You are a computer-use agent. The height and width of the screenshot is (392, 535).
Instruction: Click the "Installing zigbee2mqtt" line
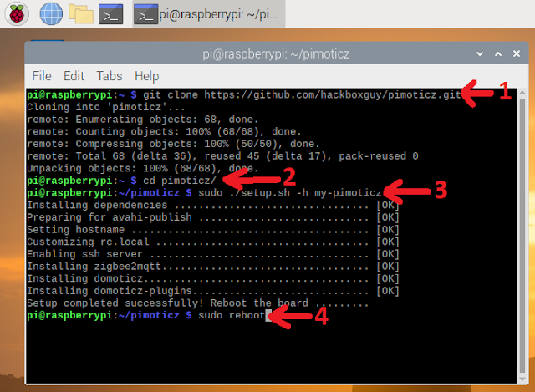tap(213, 267)
